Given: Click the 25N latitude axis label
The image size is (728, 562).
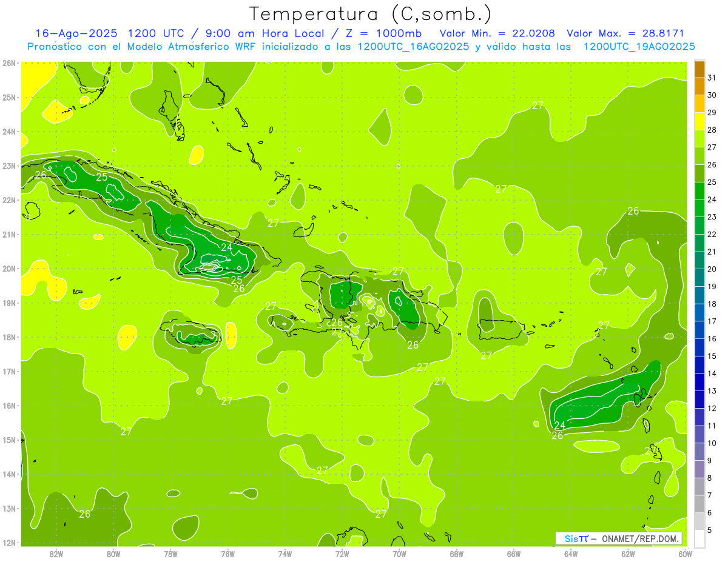Looking at the screenshot, I should point(8,97).
